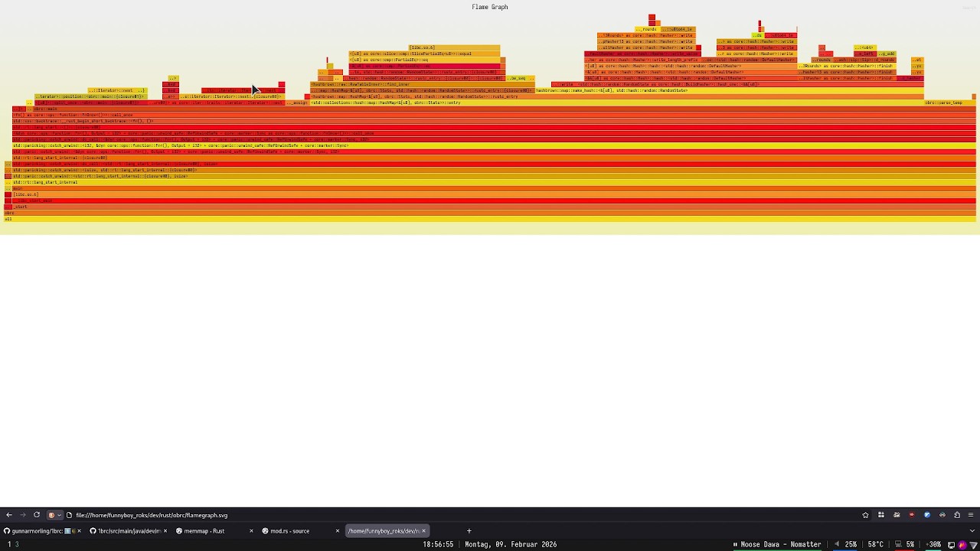
Task: Click the 58°C temperature indicator
Action: pos(875,544)
